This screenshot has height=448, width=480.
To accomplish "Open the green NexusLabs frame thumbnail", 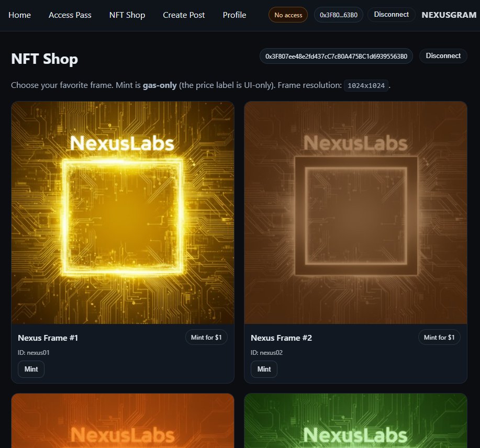I will click(x=355, y=421).
